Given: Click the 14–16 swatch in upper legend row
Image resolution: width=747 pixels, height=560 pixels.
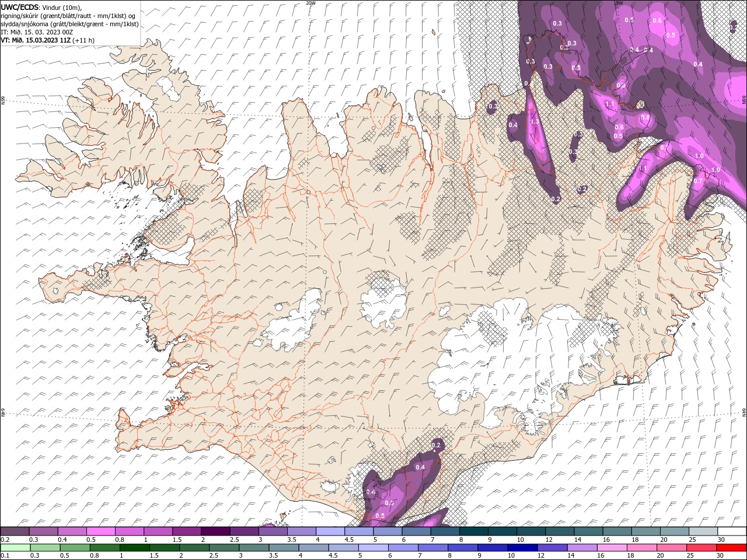Looking at the screenshot, I should point(588,531).
